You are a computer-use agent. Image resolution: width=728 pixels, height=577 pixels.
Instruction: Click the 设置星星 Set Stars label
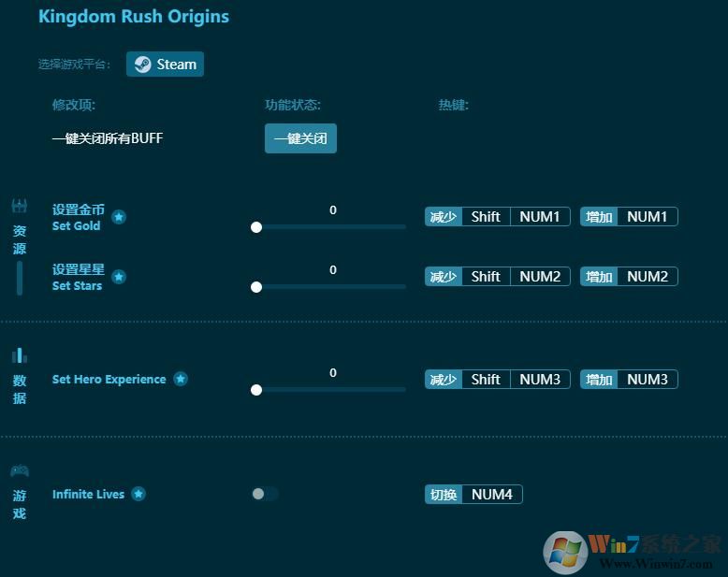click(79, 277)
